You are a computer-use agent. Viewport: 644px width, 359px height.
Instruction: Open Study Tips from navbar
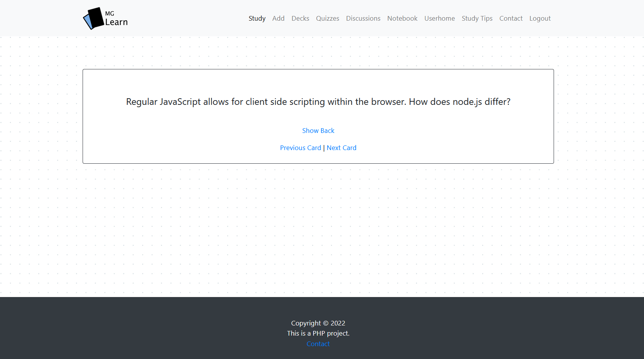(x=477, y=18)
